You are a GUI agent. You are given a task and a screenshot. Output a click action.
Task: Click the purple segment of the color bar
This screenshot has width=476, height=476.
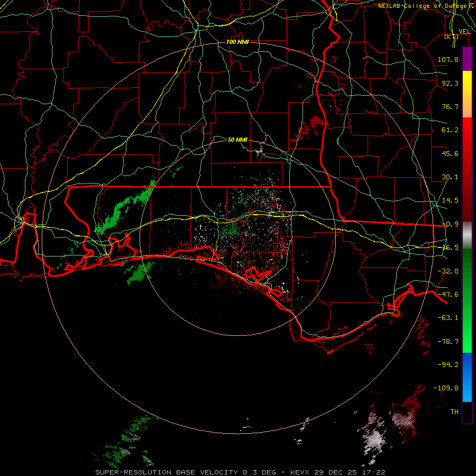[x=467, y=59]
